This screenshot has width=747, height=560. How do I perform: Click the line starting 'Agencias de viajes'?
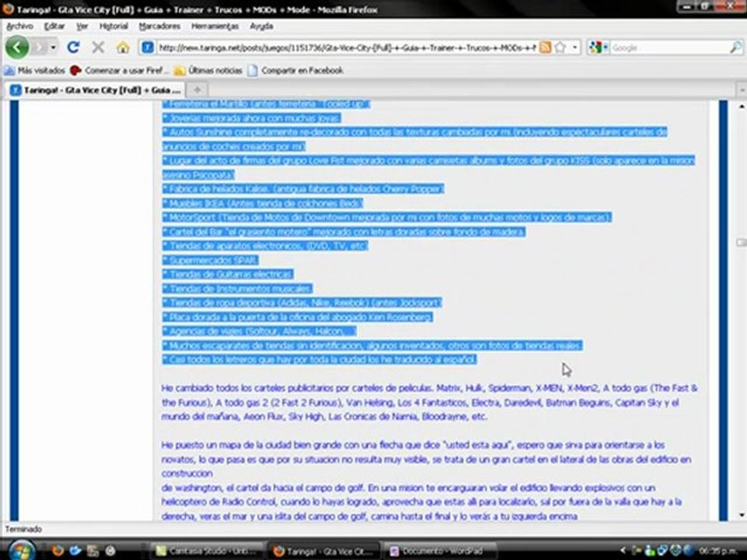click(258, 331)
